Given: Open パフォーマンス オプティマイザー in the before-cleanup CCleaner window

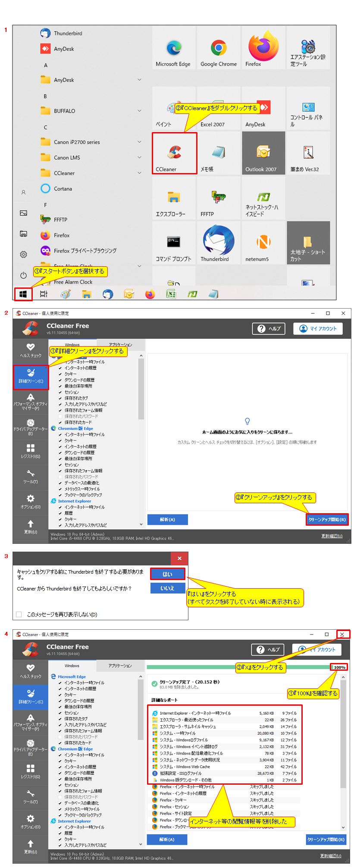Looking at the screenshot, I should coord(31,401).
